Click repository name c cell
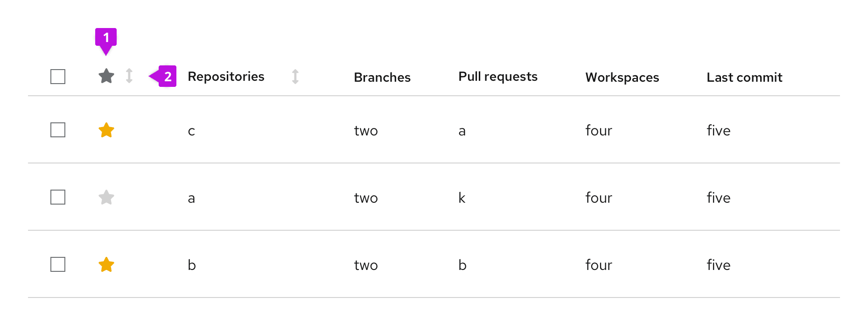 [x=191, y=131]
